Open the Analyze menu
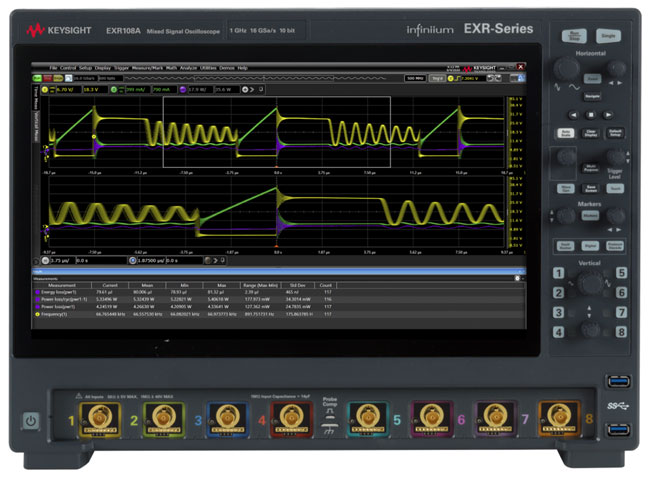650x481 pixels. [188, 68]
